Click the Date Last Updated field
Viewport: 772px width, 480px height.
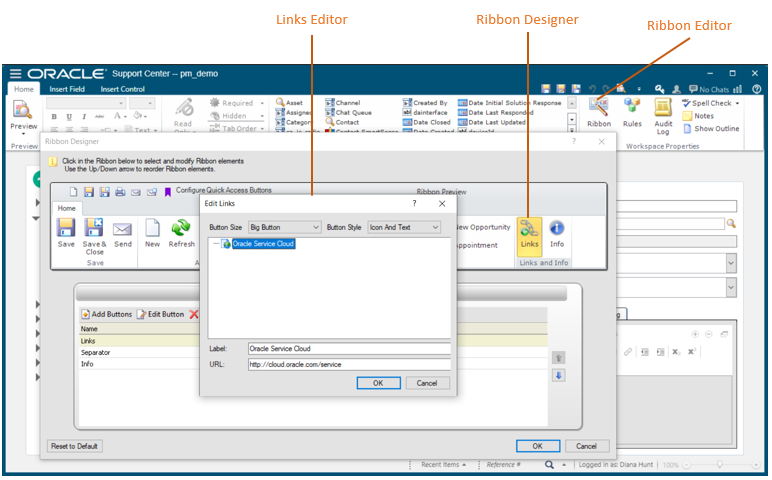[491, 122]
